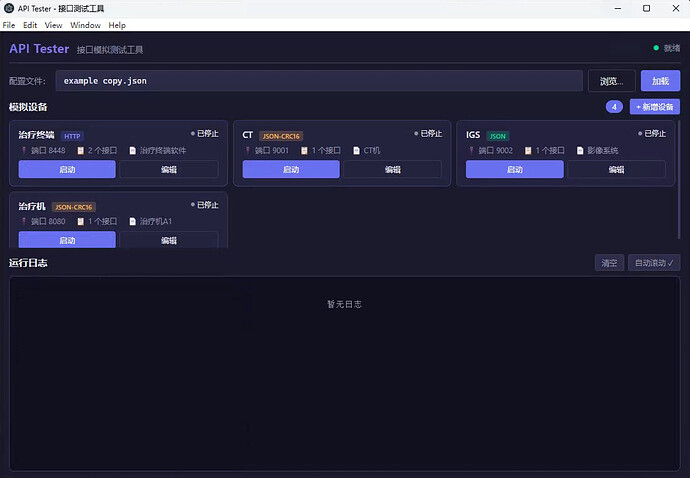Click the port pin icon beside 端口 8080
The width and height of the screenshot is (690, 478).
point(24,221)
